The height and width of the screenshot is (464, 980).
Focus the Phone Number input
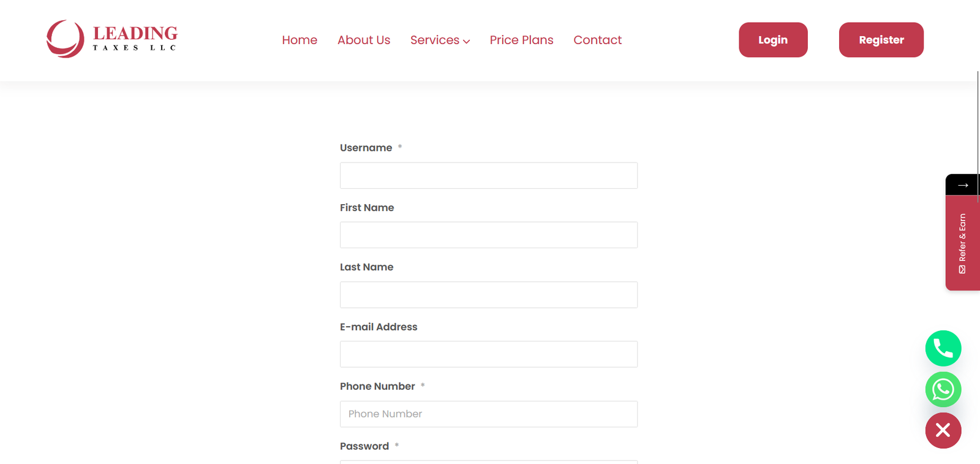(488, 414)
